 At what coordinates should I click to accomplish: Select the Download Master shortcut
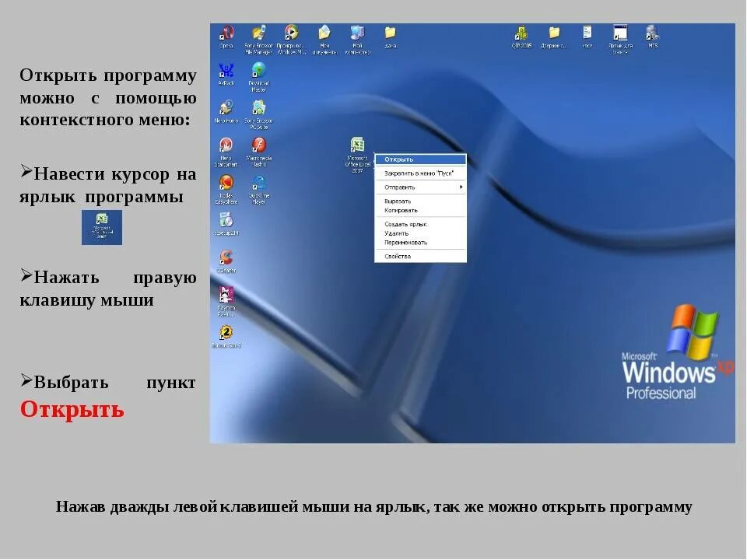point(258,77)
